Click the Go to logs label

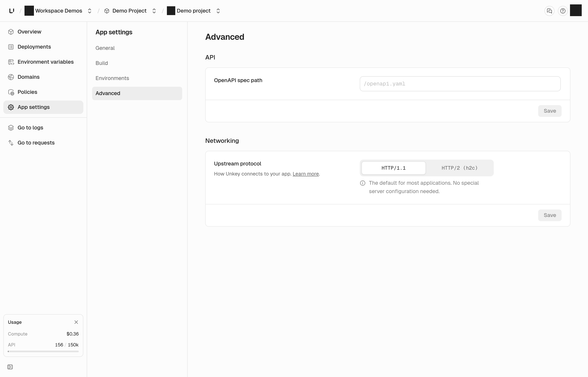pos(30,128)
